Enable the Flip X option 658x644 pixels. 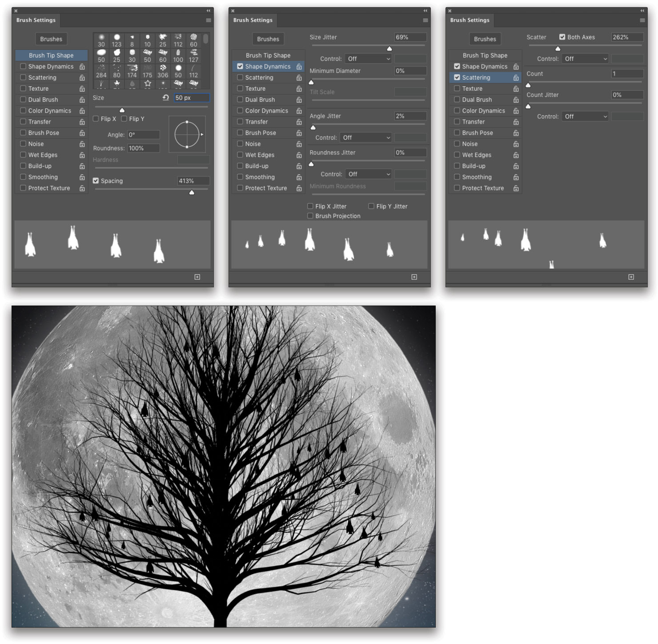96,119
